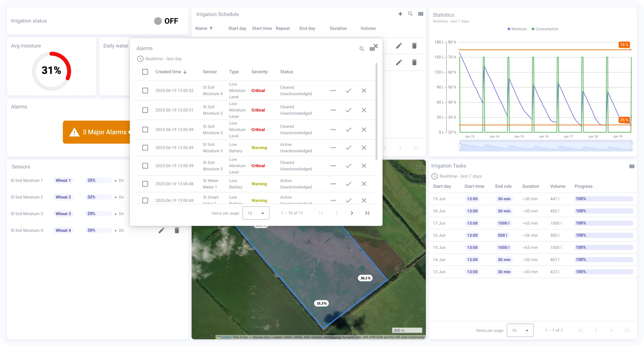Open the three-dot menu on the first alarm

click(333, 91)
